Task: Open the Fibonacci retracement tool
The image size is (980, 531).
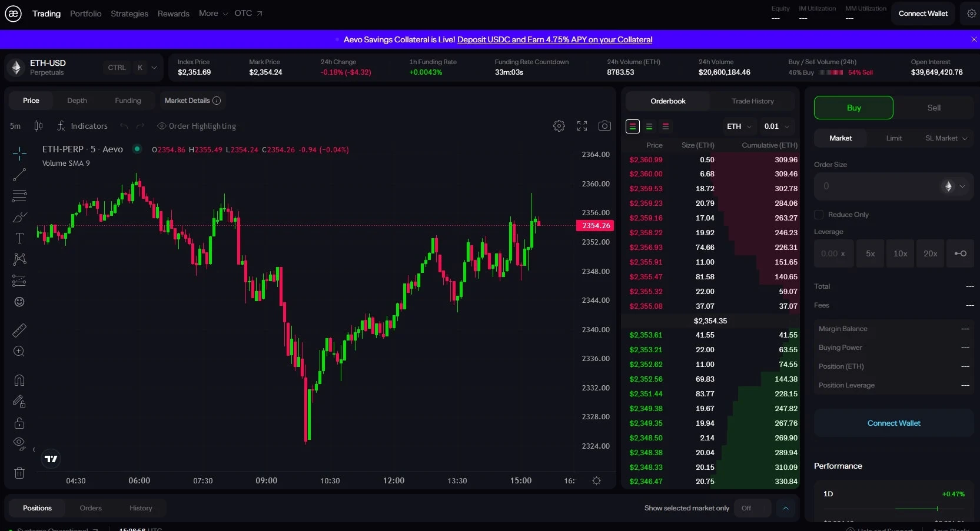Action: pos(19,196)
